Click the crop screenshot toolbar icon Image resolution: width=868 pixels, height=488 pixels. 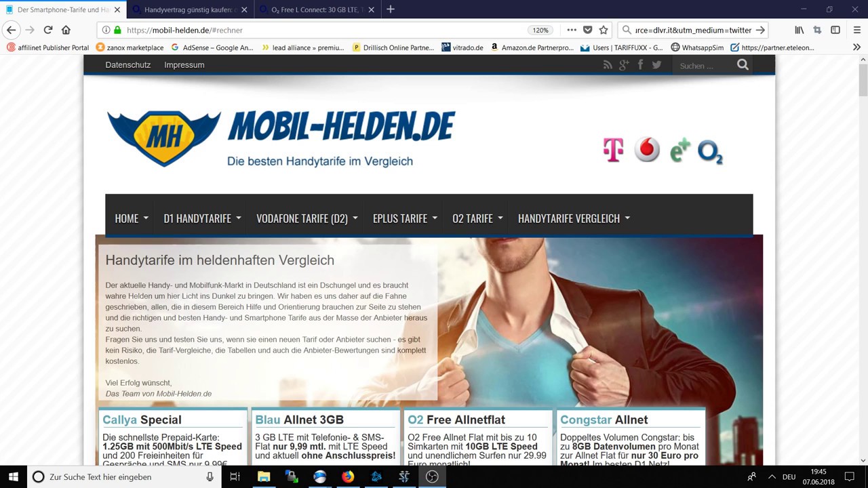(x=817, y=30)
